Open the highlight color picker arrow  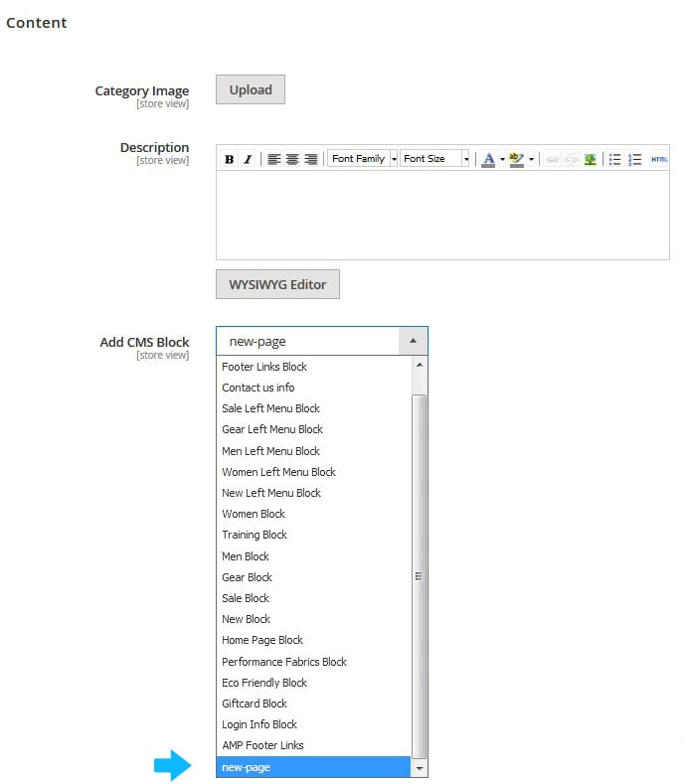coord(531,160)
